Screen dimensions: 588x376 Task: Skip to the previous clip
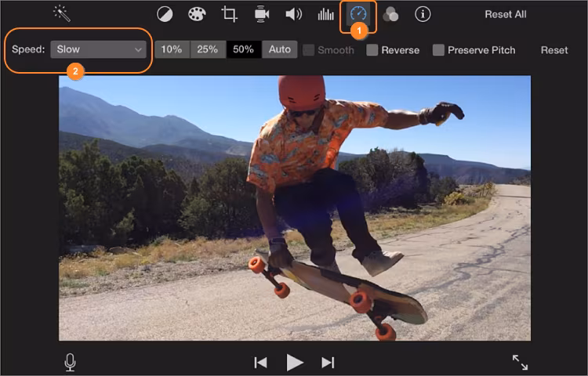click(x=260, y=363)
